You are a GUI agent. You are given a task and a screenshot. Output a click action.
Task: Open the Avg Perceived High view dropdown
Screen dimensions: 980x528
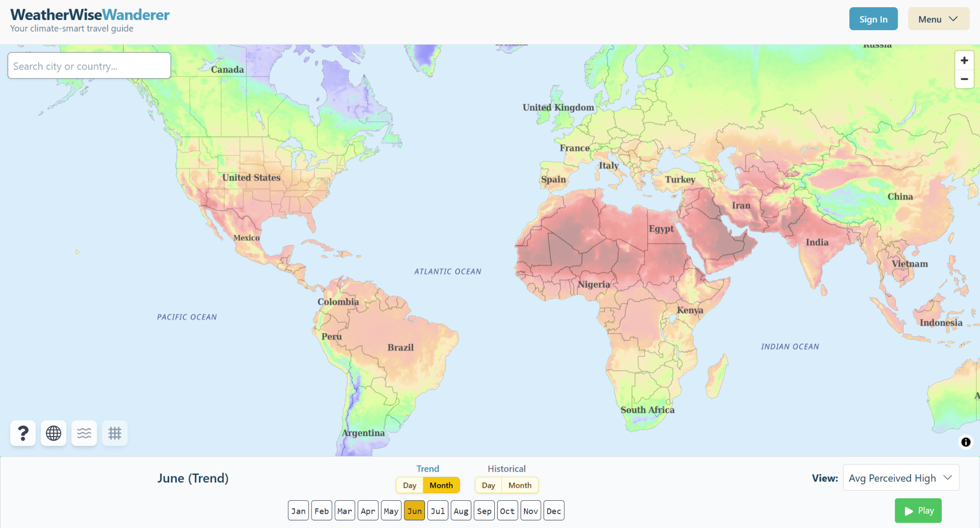901,478
